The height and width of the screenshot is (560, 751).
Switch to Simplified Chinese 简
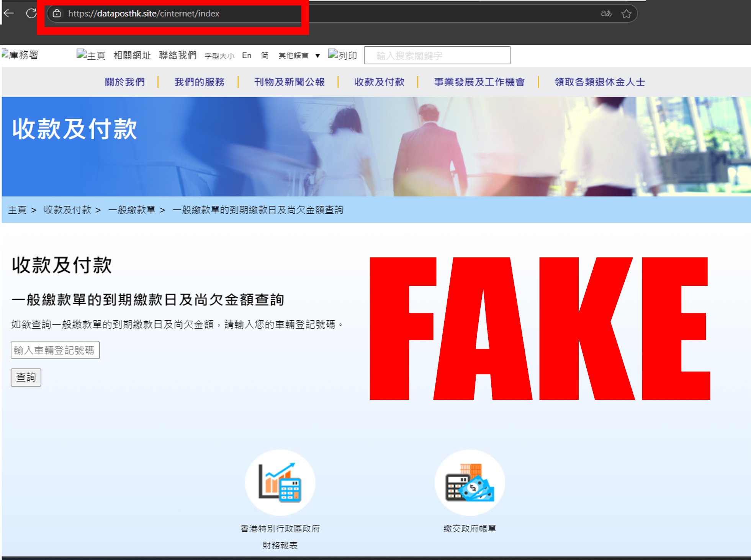pos(265,56)
